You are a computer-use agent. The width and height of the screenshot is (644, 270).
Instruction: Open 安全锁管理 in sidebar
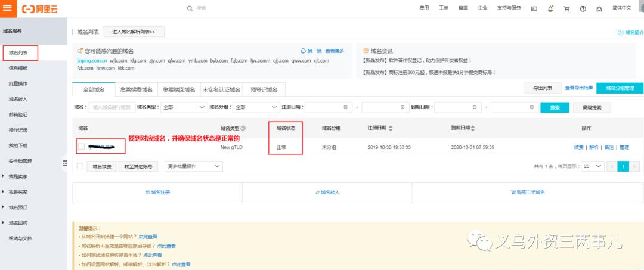(x=20, y=161)
